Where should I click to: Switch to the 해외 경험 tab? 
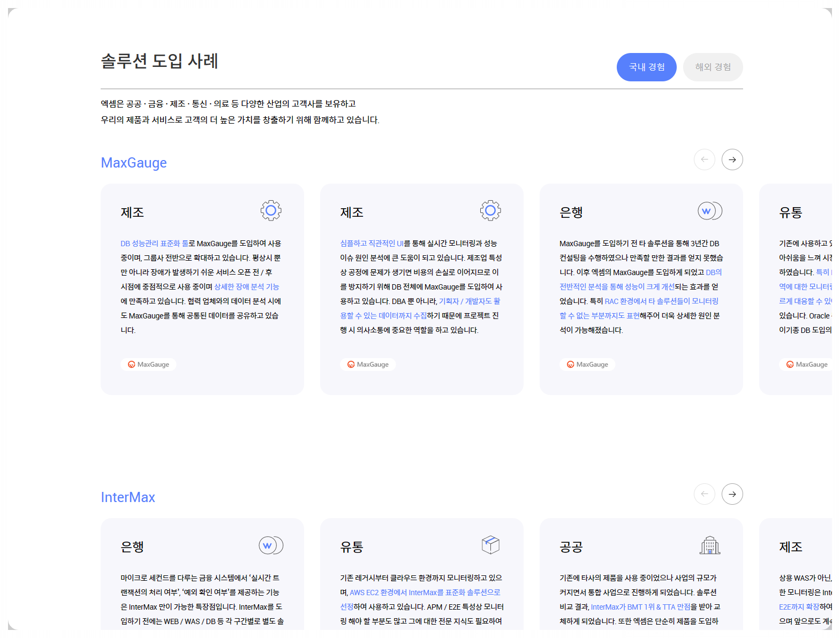click(713, 67)
